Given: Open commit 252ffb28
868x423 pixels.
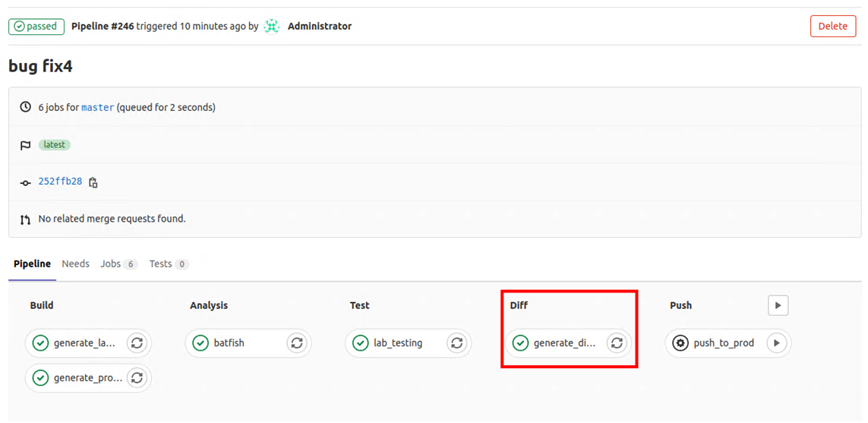Looking at the screenshot, I should click(60, 182).
